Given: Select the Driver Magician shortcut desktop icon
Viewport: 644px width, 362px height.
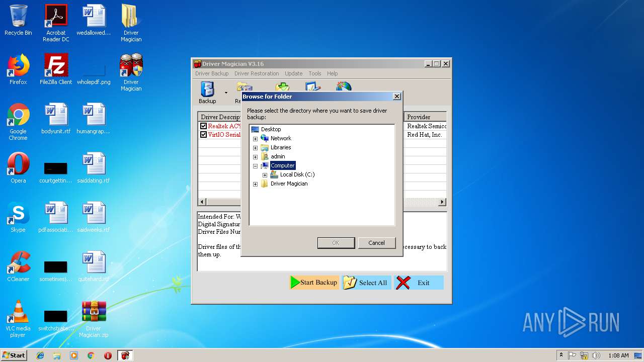Looking at the screenshot, I should [131, 72].
